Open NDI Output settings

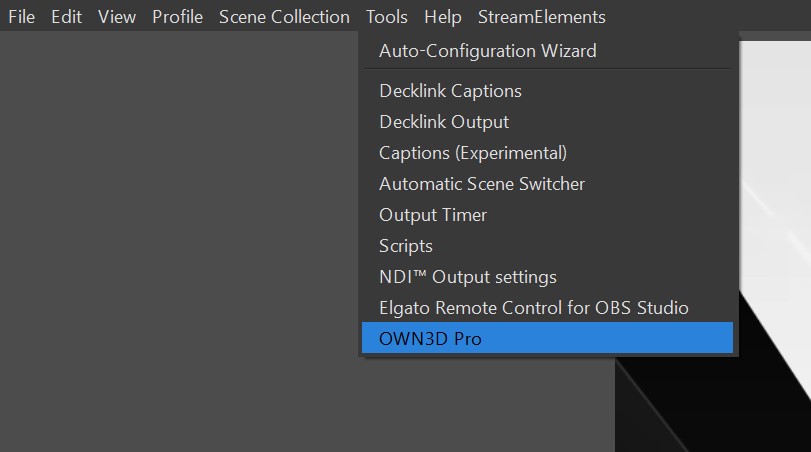[467, 277]
